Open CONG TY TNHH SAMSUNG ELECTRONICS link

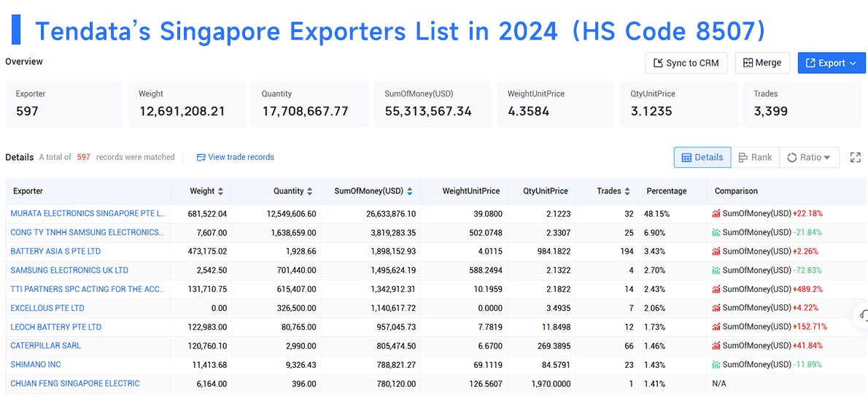coord(88,232)
